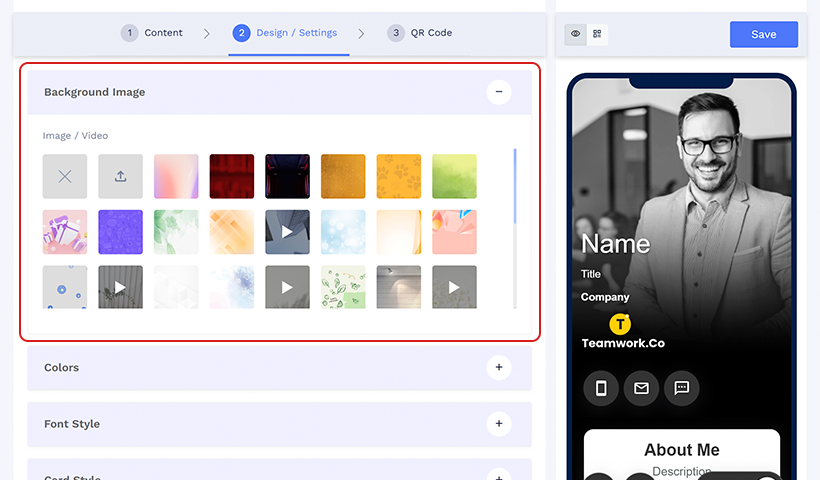This screenshot has width=820, height=480.
Task: Choose the cream with orange edge background
Action: point(398,232)
